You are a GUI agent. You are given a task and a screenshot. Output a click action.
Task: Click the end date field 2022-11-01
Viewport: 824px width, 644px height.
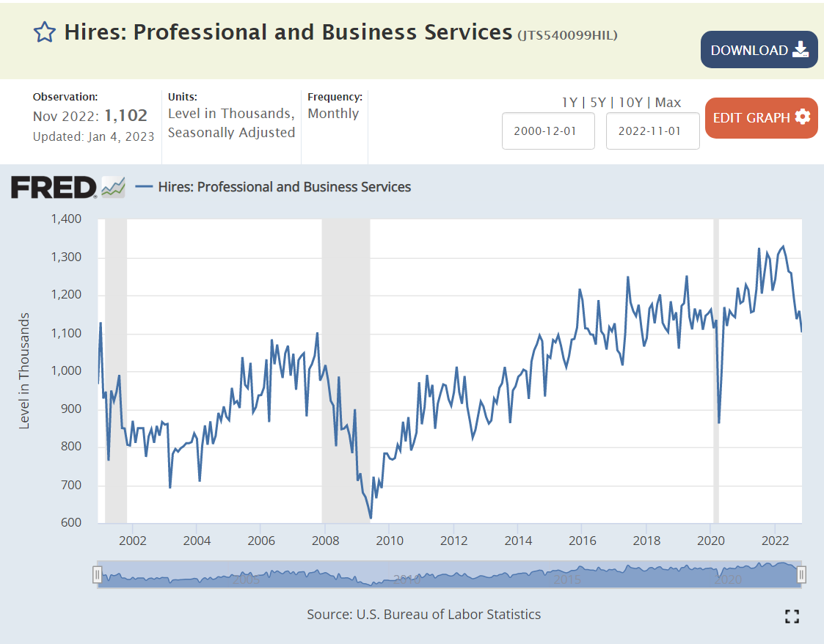652,131
